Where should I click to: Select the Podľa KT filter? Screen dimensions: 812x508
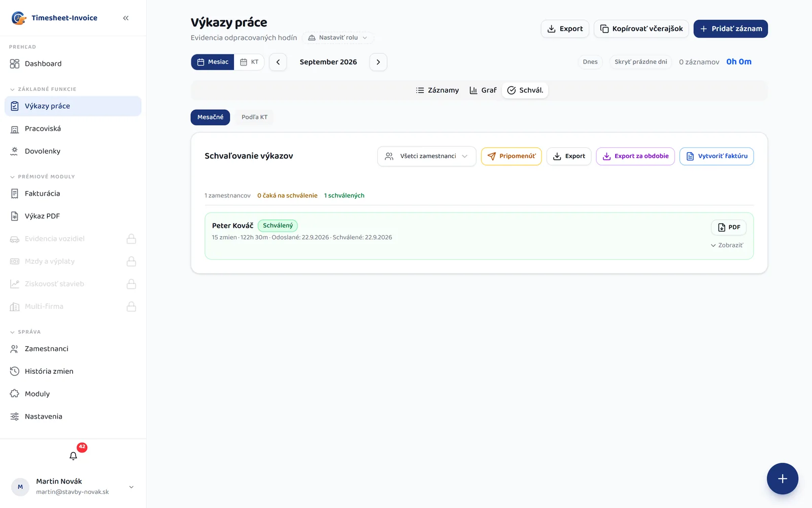coord(254,117)
